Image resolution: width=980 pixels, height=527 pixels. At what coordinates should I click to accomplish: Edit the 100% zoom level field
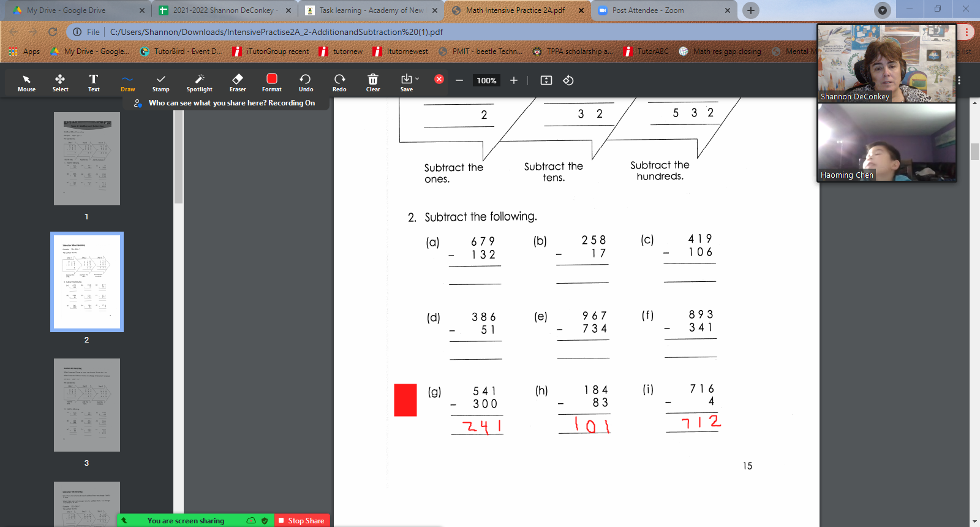[x=487, y=80]
